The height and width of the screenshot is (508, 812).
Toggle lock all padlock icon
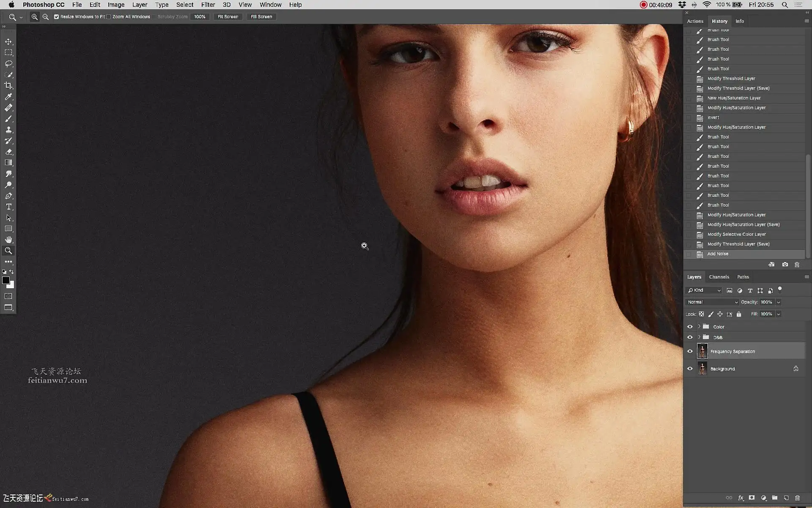tap(739, 314)
